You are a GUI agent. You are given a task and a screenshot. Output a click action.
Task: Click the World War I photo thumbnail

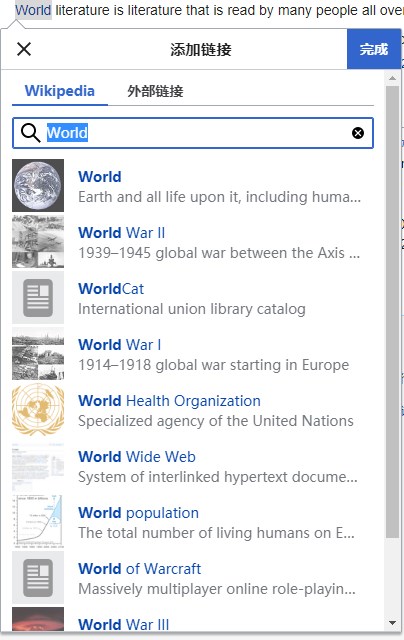(x=38, y=353)
